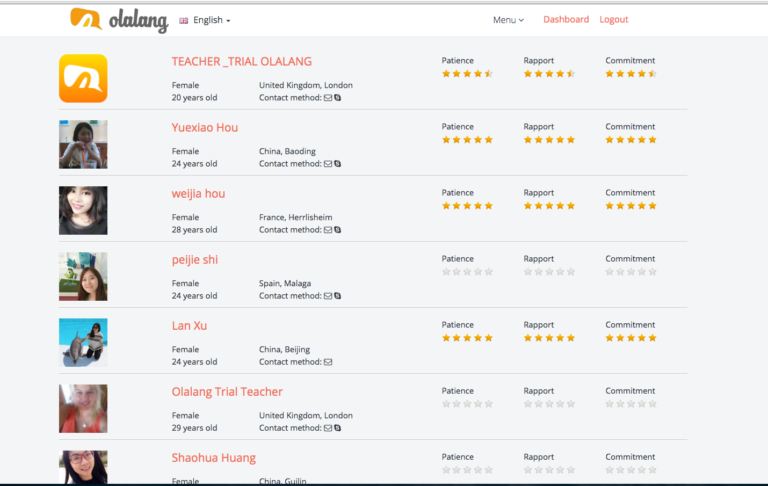The width and height of the screenshot is (768, 486).
Task: Click Skype icon for Yuexiao Hou
Action: [338, 164]
